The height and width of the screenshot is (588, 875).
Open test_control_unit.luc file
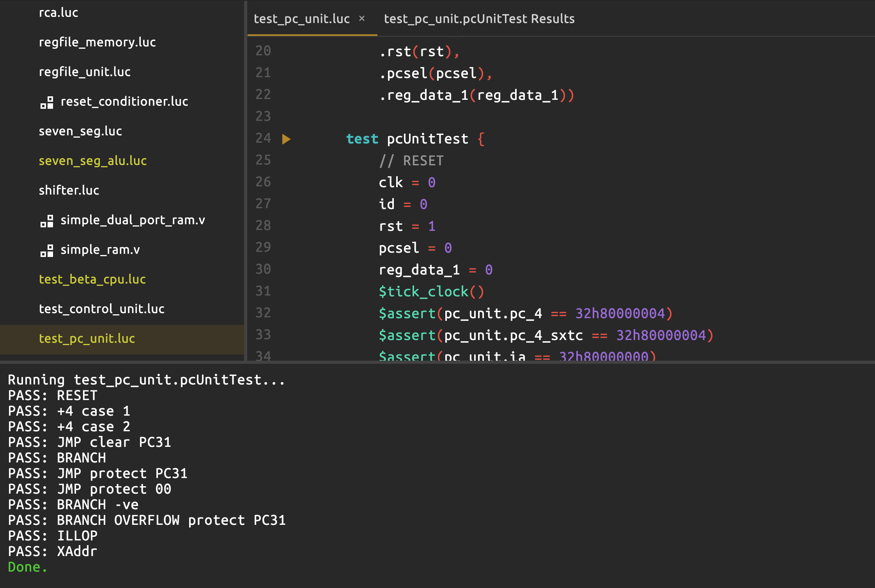coord(101,309)
